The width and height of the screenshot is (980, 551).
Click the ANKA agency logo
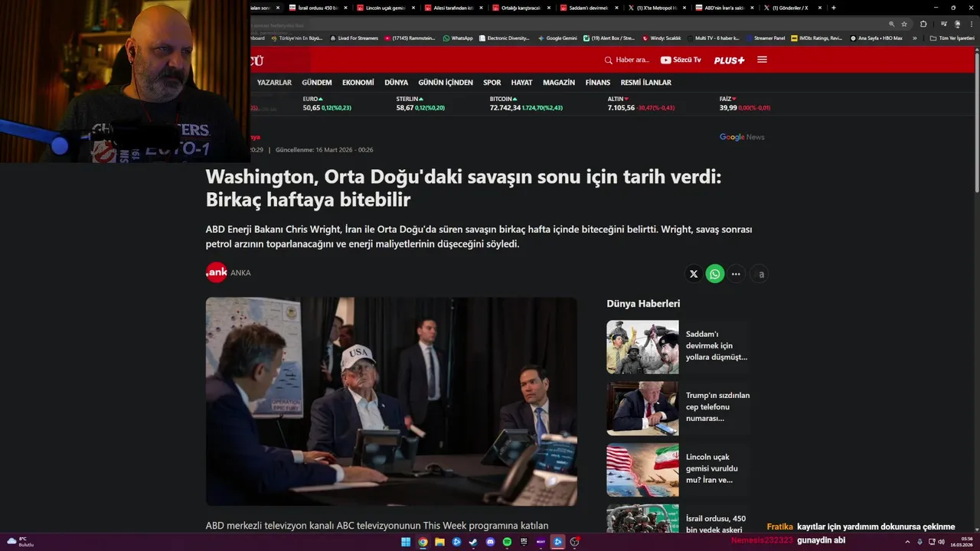(217, 272)
